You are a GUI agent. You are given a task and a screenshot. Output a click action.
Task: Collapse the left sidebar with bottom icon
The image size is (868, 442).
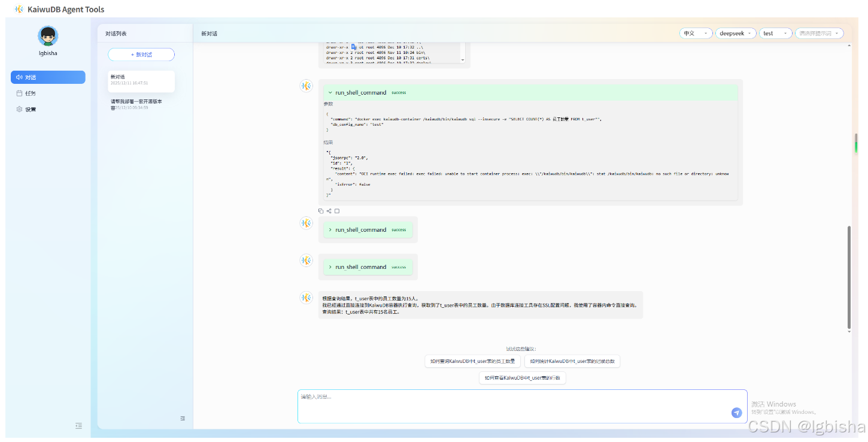click(78, 426)
